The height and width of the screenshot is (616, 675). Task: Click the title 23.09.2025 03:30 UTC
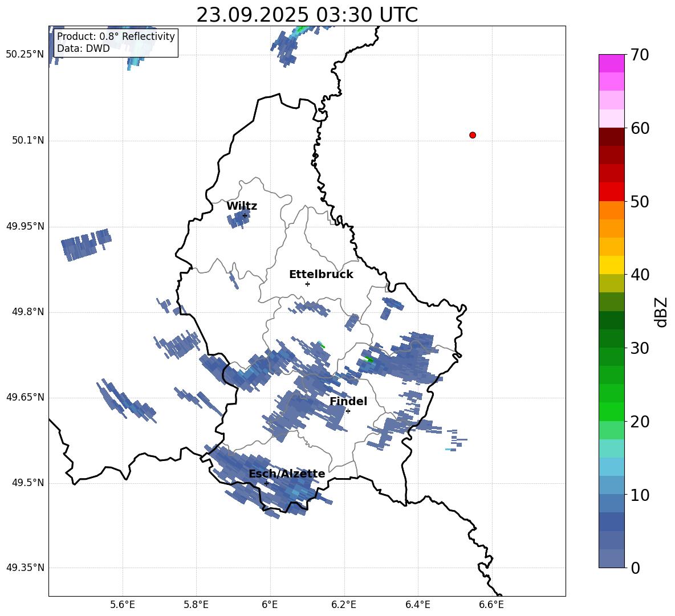click(307, 15)
